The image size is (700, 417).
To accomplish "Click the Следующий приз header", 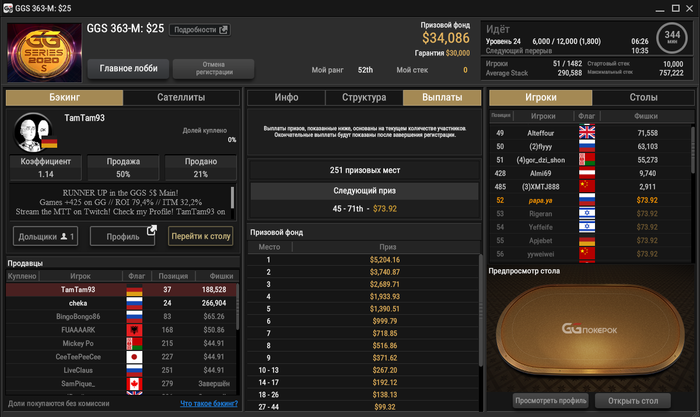I will click(364, 191).
